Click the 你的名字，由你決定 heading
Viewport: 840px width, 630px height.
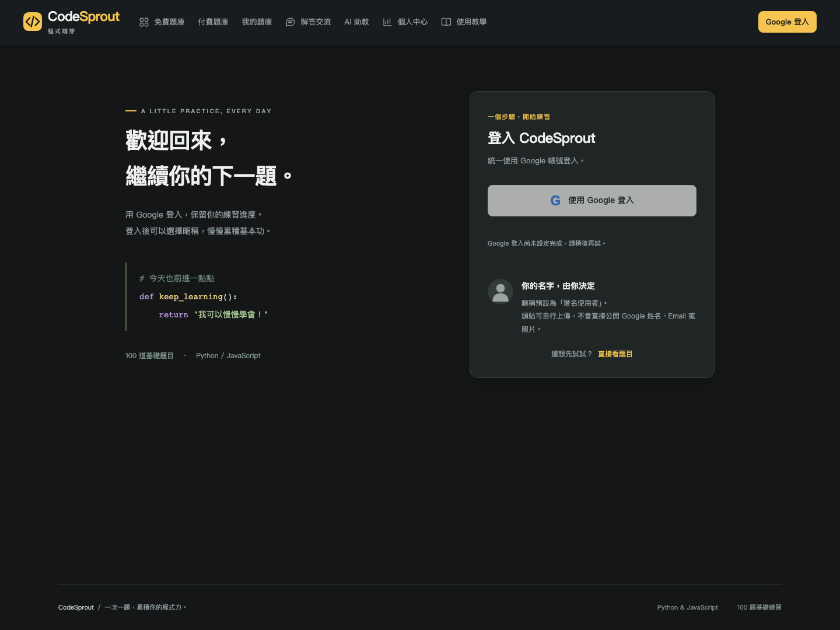pyautogui.click(x=558, y=286)
